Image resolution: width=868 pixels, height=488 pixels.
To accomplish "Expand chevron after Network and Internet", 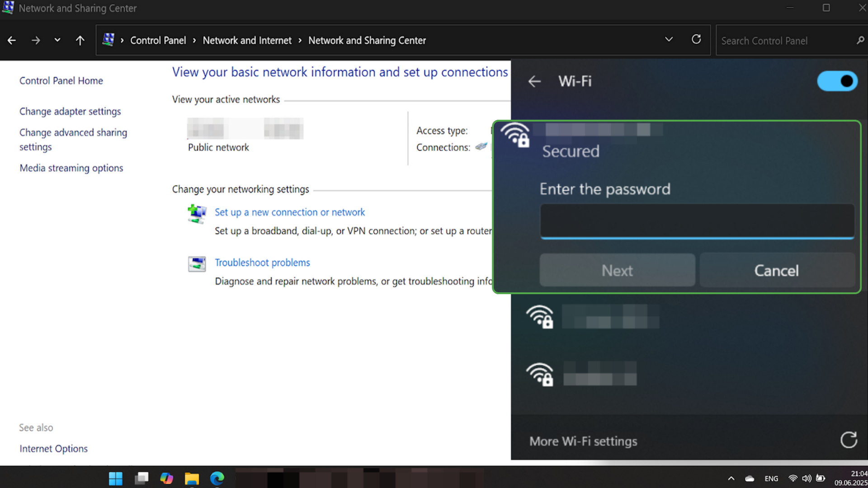I will [x=300, y=41].
